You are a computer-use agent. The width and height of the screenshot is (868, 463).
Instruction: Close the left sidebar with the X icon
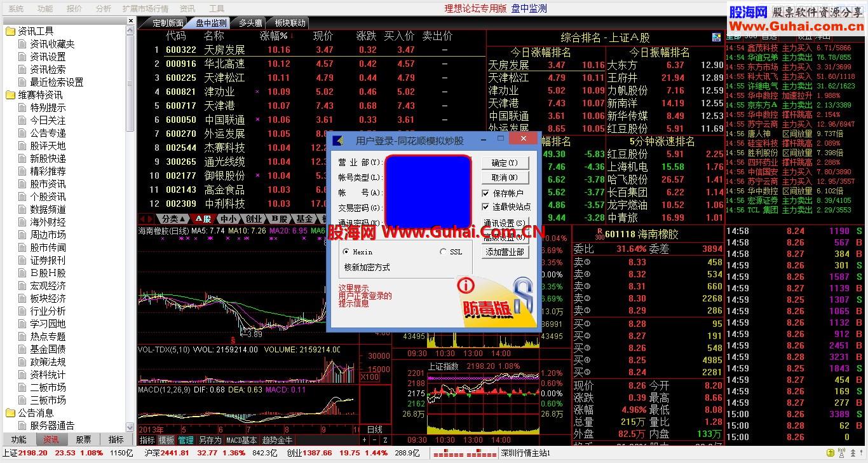pyautogui.click(x=131, y=20)
